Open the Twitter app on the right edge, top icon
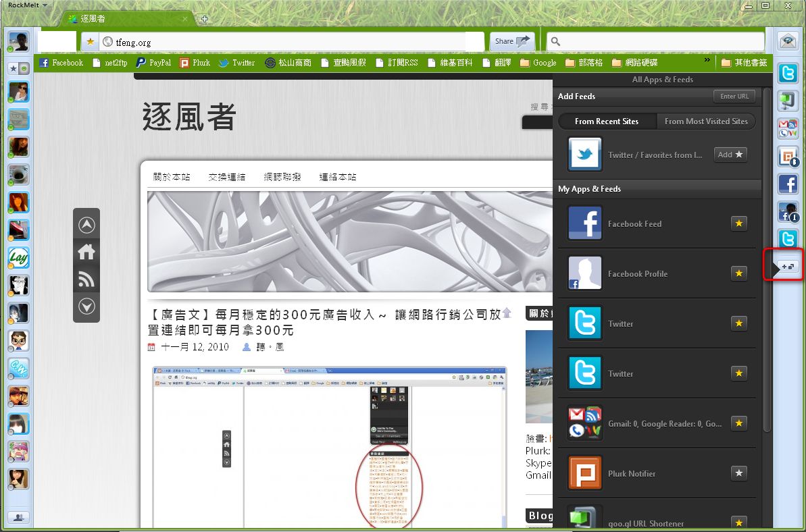The image size is (806, 532). 788,74
